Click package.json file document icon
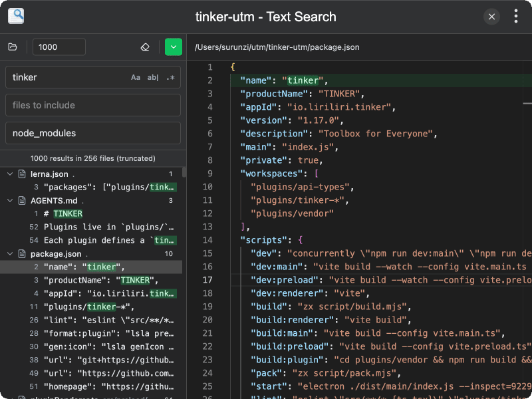 point(22,254)
